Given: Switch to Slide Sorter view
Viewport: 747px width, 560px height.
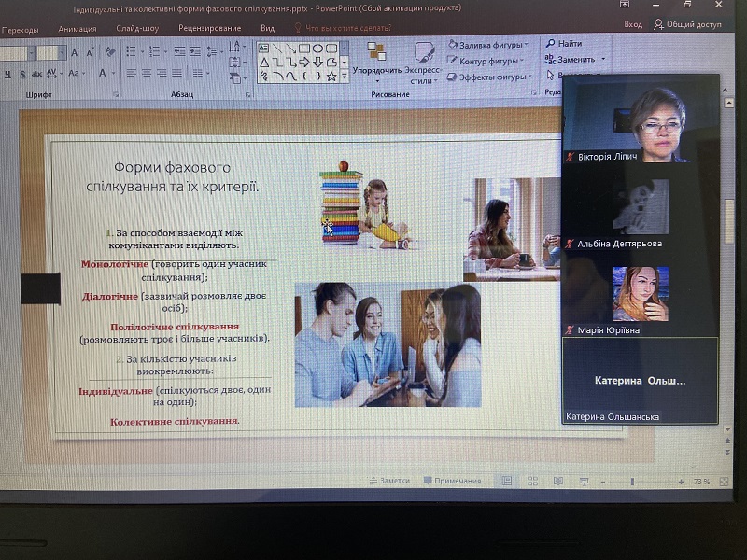Looking at the screenshot, I should point(532,482).
